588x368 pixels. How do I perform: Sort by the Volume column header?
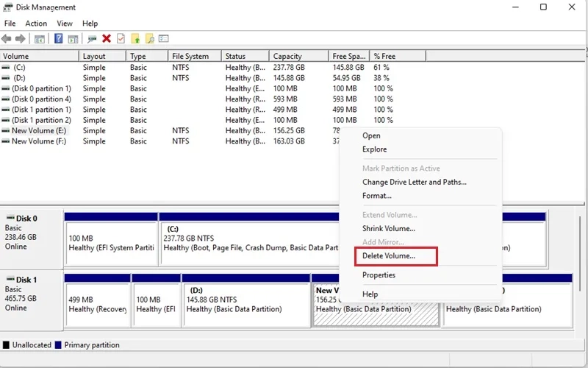(40, 56)
